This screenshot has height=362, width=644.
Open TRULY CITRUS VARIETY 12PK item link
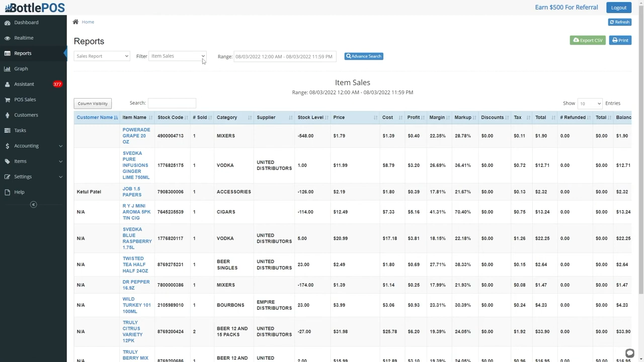[x=133, y=332]
